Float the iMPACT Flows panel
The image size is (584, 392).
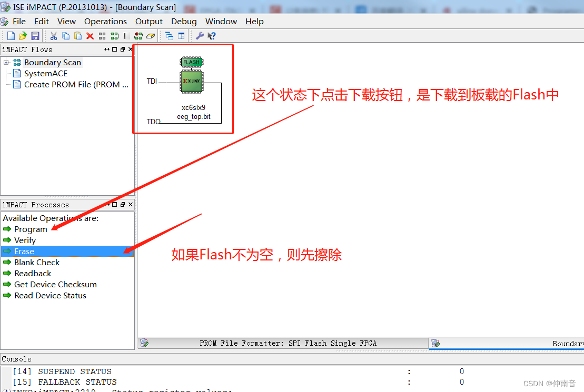tap(123, 49)
